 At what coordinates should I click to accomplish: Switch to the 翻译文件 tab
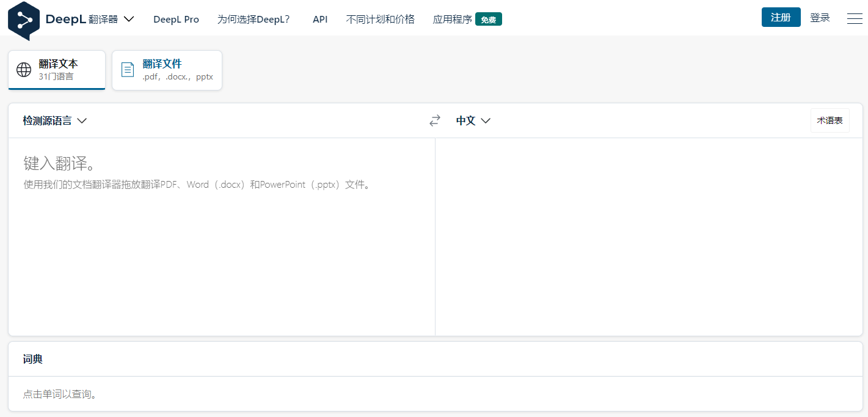click(x=167, y=69)
